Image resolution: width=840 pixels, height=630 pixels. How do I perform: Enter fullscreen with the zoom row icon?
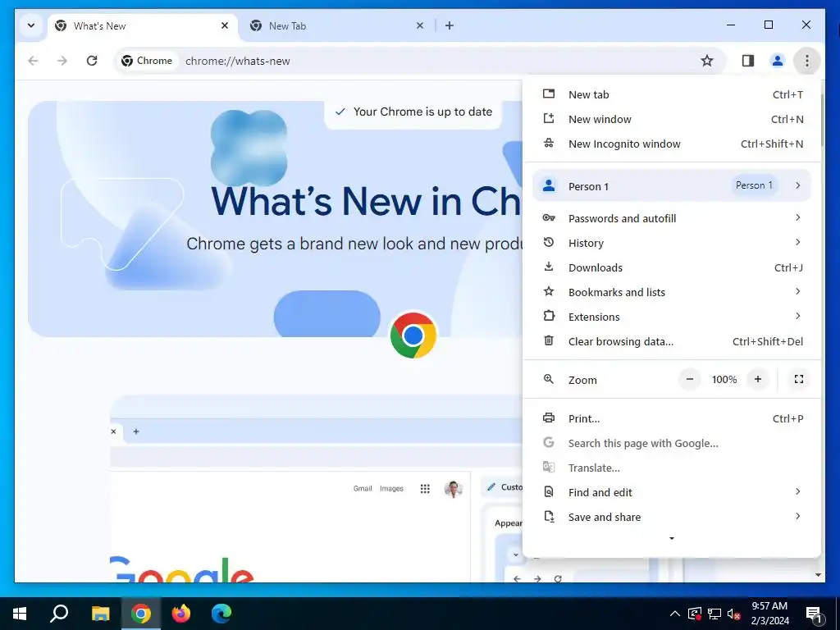799,379
